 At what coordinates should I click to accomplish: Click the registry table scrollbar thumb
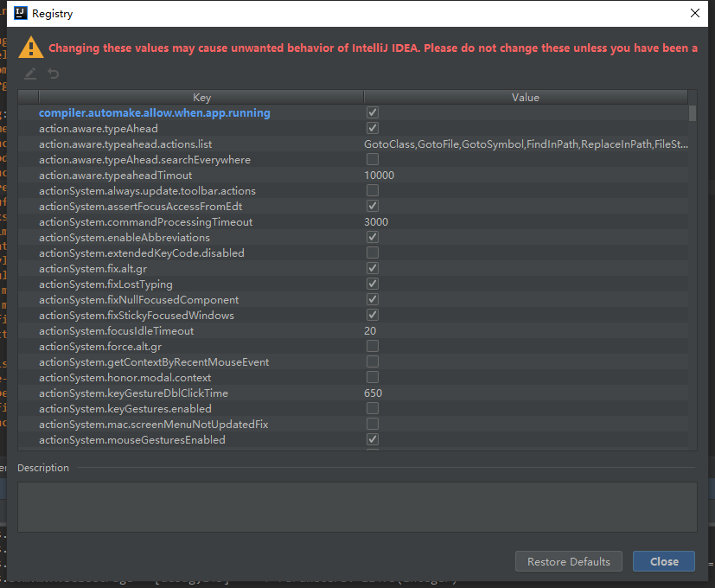[x=693, y=113]
